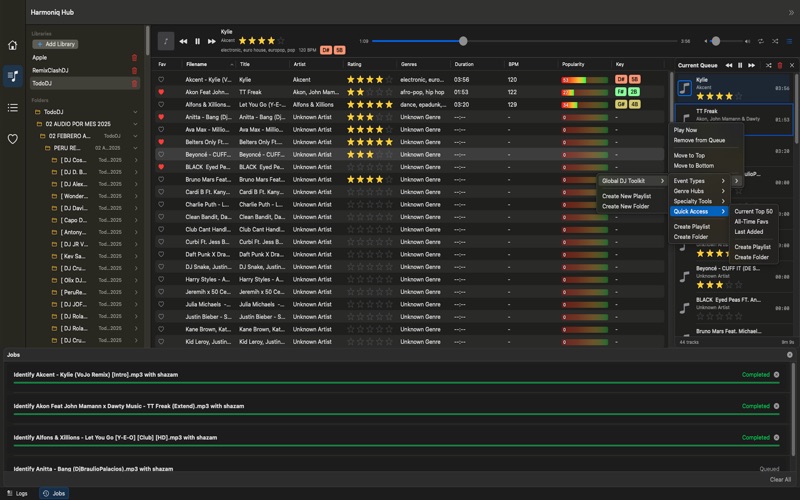Expand the [Wonder... folder

click(136, 196)
